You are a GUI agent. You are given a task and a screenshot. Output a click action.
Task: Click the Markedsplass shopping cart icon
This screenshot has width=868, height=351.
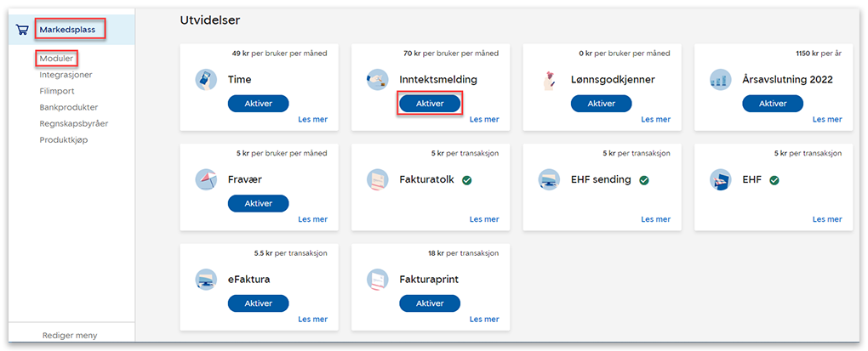(x=22, y=30)
